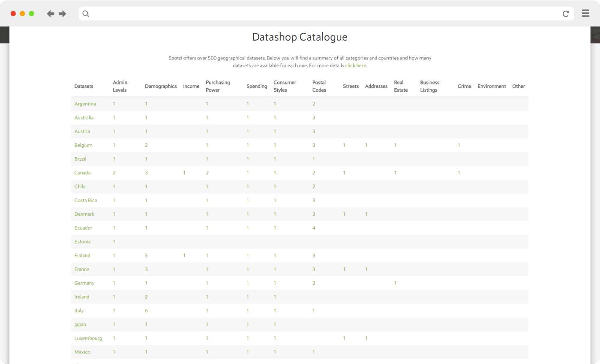The image size is (600, 364).
Task: Open the France datasets link
Action: (x=82, y=269)
